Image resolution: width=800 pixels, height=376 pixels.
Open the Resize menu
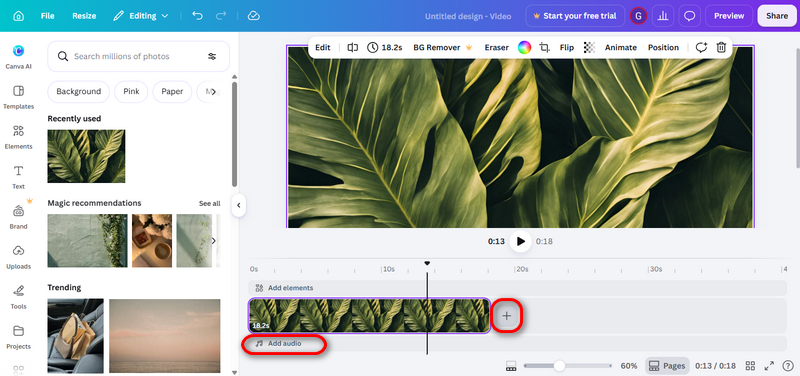[x=84, y=16]
